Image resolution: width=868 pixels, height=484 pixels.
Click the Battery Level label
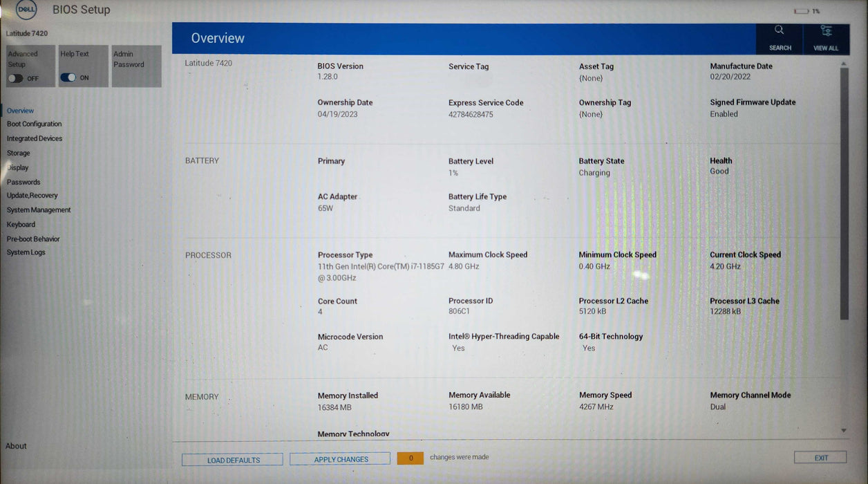point(471,161)
